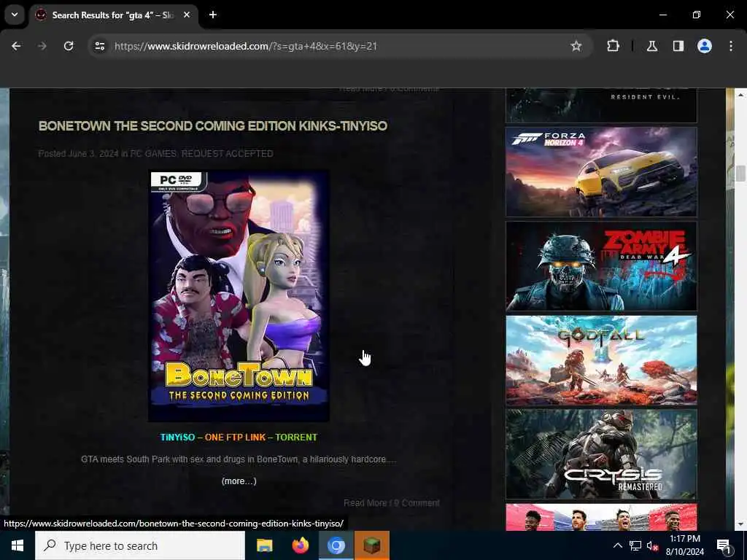Open the Windows Start menu
The height and width of the screenshot is (560, 747).
click(18, 545)
